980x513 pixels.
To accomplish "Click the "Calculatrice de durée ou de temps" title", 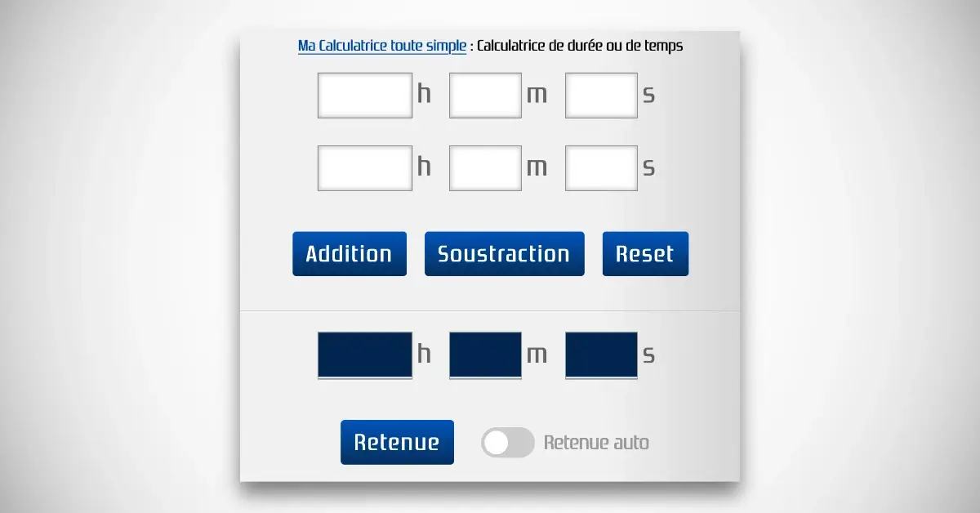I will tap(580, 46).
